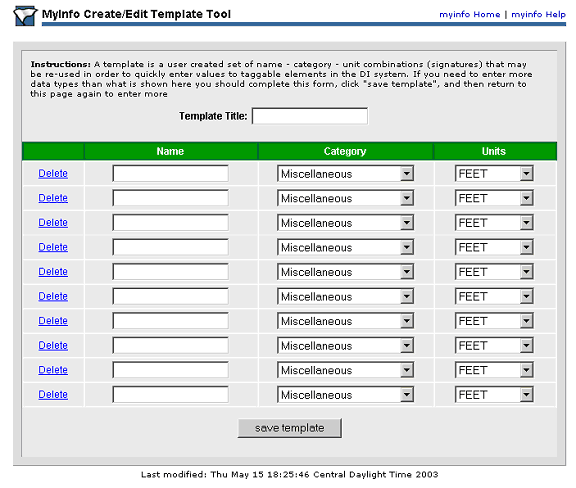
Task: Click the first row Name input field
Action: pyautogui.click(x=170, y=173)
